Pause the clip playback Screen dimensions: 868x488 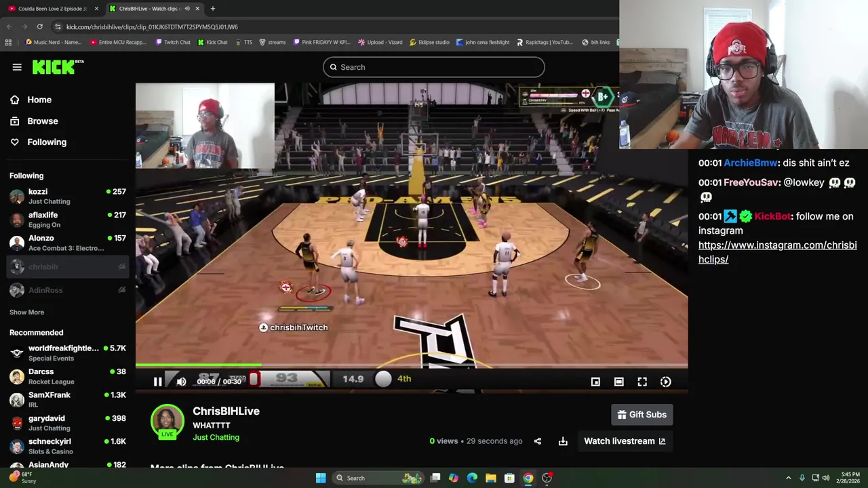pos(157,382)
